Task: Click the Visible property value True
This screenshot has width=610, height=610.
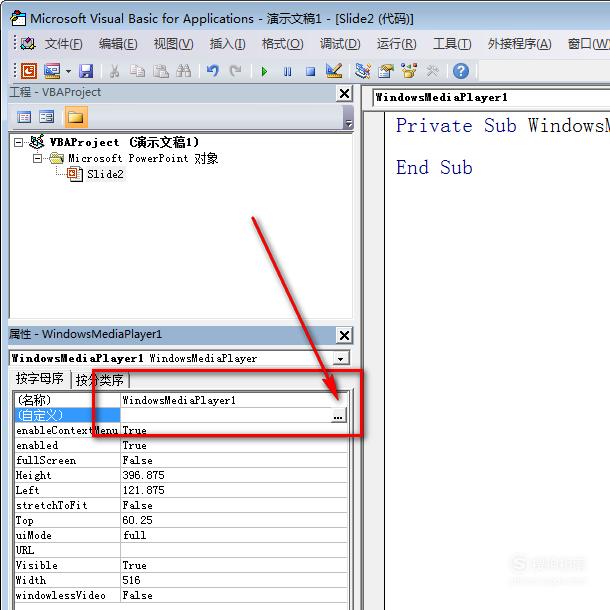Action: coord(233,565)
